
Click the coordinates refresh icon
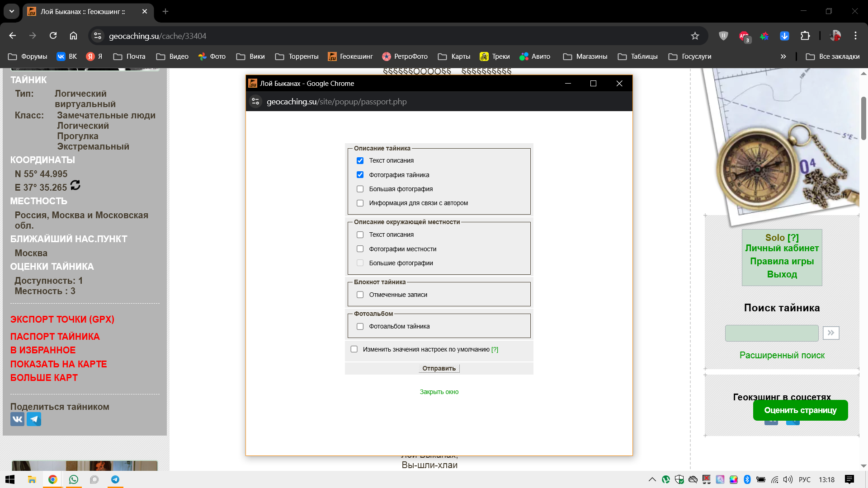click(75, 185)
